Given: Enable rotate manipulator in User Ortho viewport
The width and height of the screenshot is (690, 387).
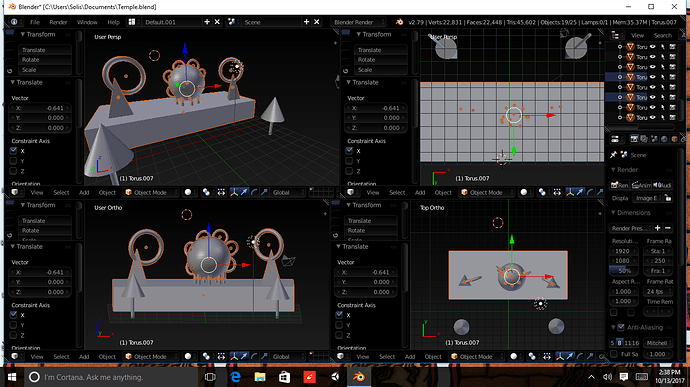Looking at the screenshot, I should click(254, 357).
